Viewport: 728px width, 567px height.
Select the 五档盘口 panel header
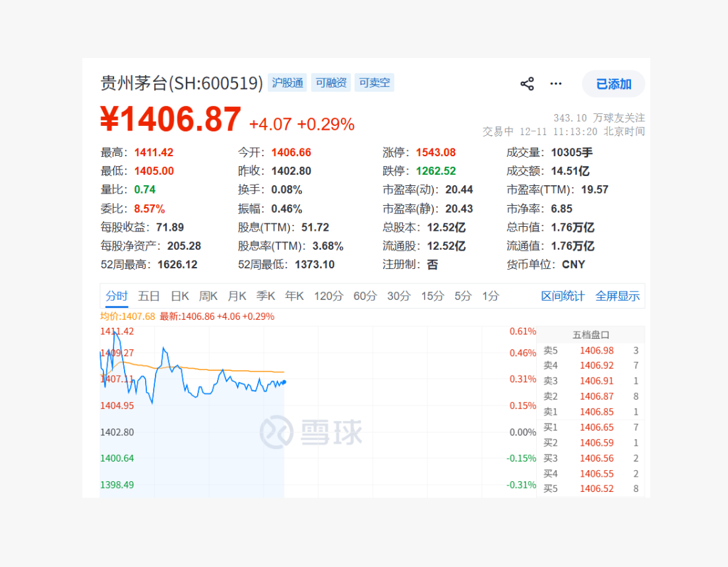click(x=591, y=334)
